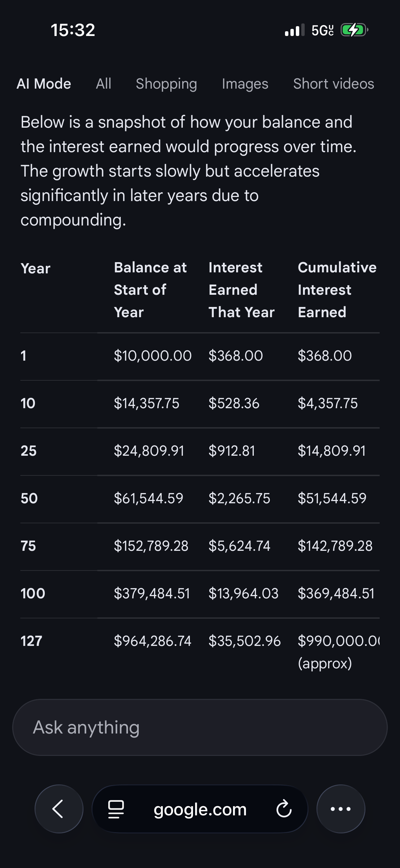Tap the cellular signal bars icon
Screen dimensions: 400x868
coord(294,30)
